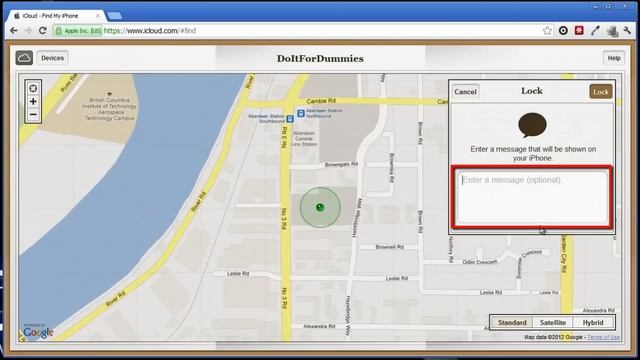Image resolution: width=640 pixels, height=360 pixels.
Task: Click the Browngate Rd map label
Action: tap(341, 164)
